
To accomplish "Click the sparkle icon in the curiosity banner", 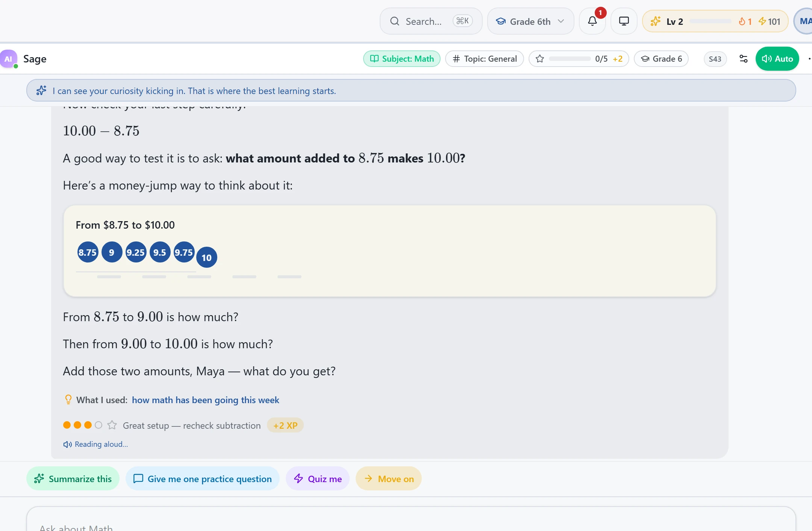I will (x=41, y=91).
